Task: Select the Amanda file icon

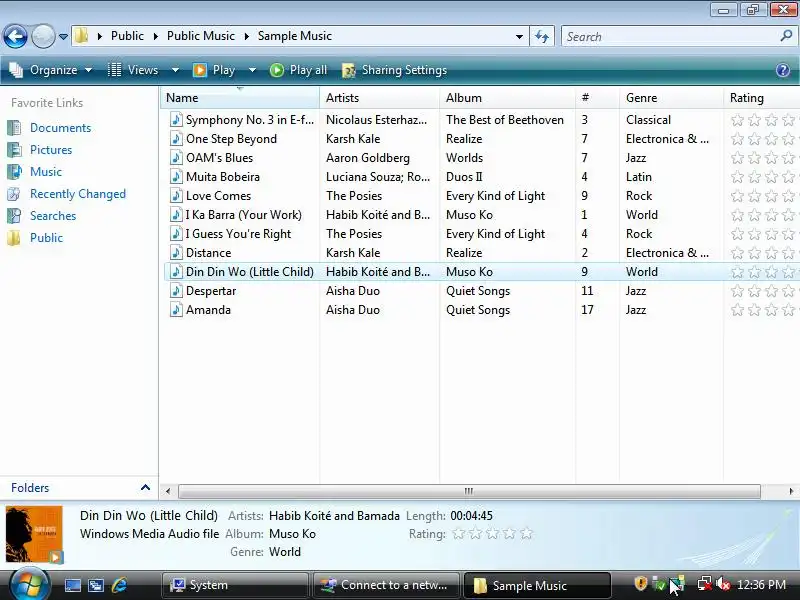Action: coord(176,309)
